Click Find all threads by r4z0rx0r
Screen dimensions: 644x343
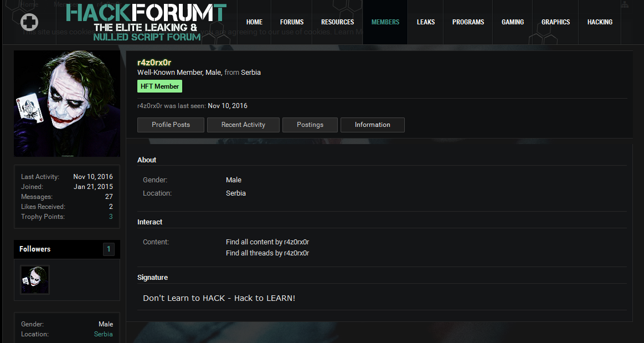tap(267, 253)
